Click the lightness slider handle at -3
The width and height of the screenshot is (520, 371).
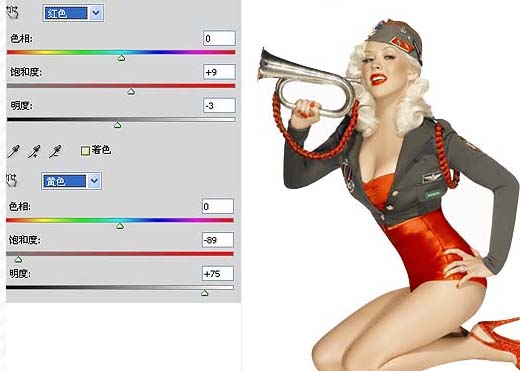[117, 125]
